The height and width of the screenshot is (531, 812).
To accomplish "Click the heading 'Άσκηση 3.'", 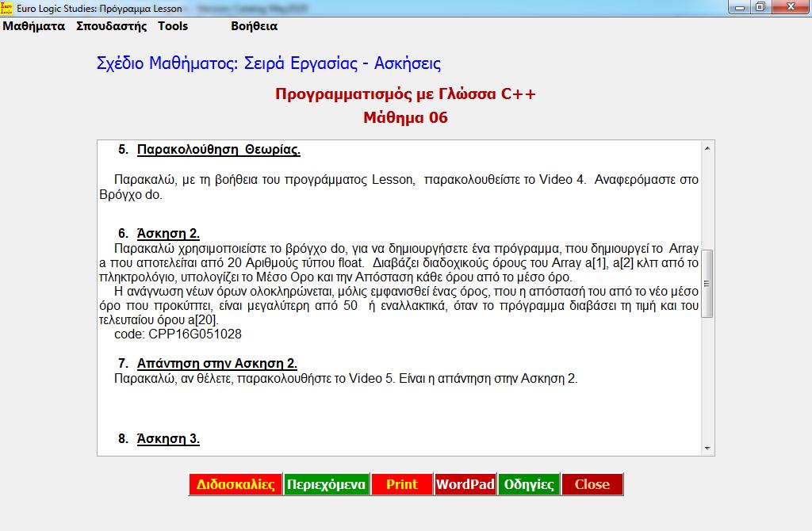I will coord(168,439).
